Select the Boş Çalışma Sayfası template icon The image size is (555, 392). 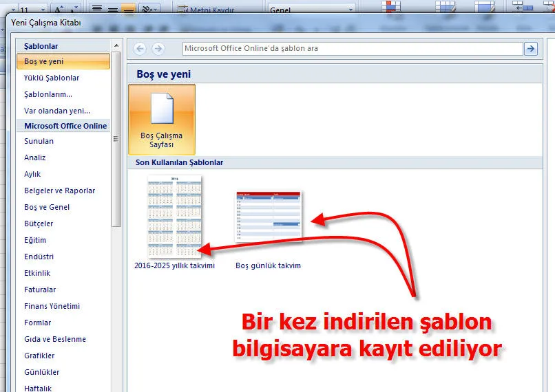[x=162, y=120]
